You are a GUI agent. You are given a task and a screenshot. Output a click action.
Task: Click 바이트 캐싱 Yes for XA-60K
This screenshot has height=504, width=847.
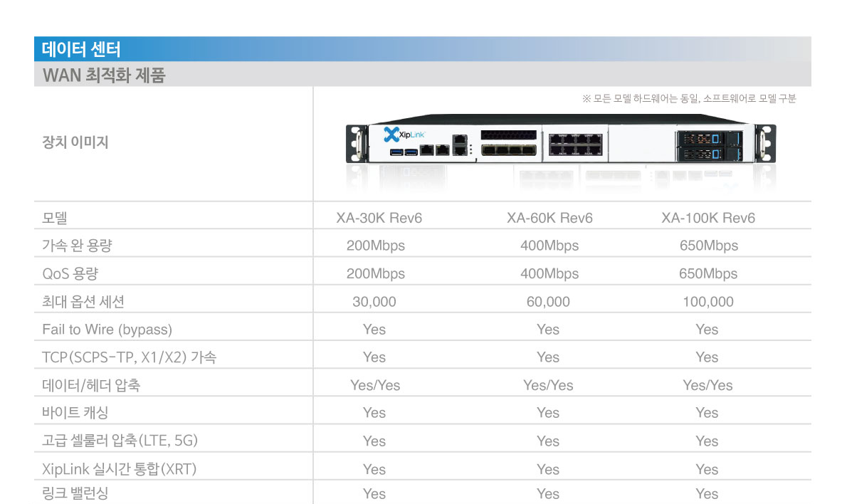tap(548, 413)
